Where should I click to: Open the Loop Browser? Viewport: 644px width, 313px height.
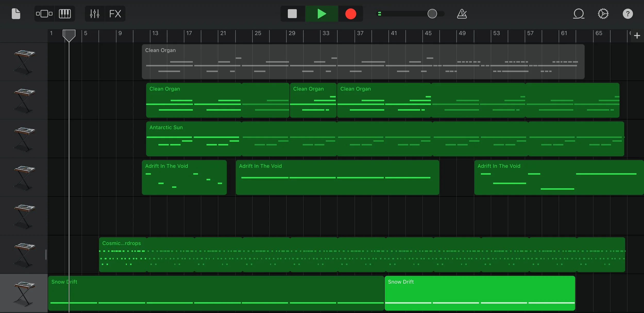point(579,14)
